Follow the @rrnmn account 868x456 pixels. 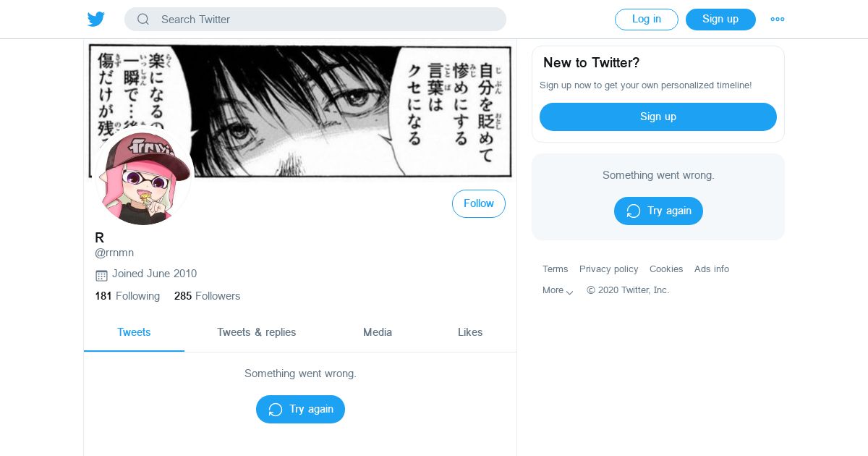[x=479, y=204]
